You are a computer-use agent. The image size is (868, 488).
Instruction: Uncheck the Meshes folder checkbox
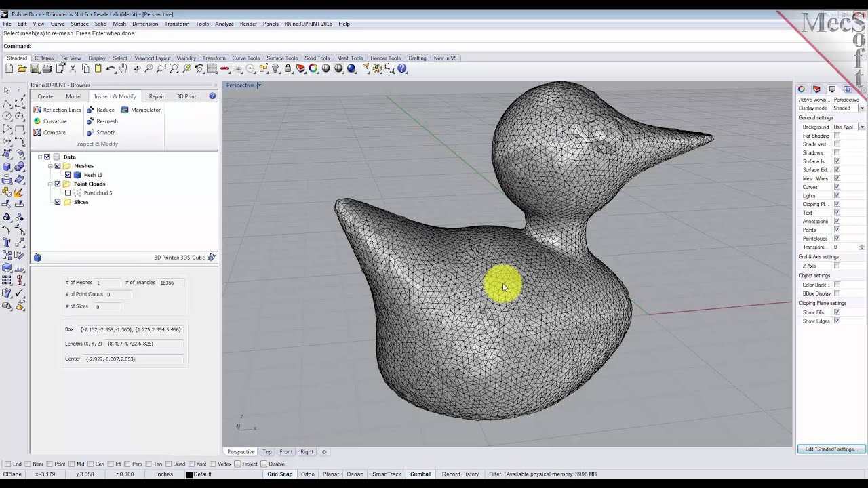pyautogui.click(x=58, y=166)
